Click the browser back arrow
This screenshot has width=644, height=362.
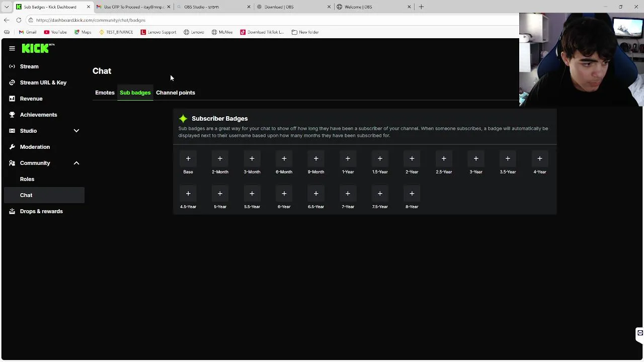pos(7,20)
